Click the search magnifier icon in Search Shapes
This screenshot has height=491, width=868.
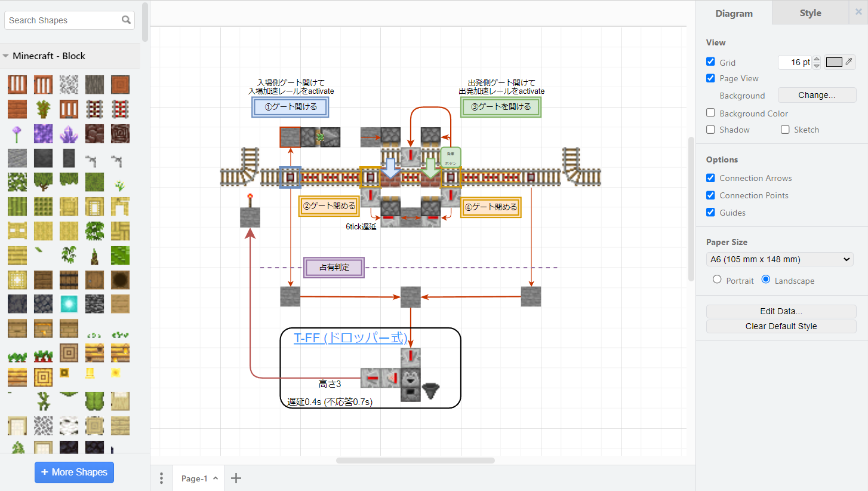tap(126, 20)
